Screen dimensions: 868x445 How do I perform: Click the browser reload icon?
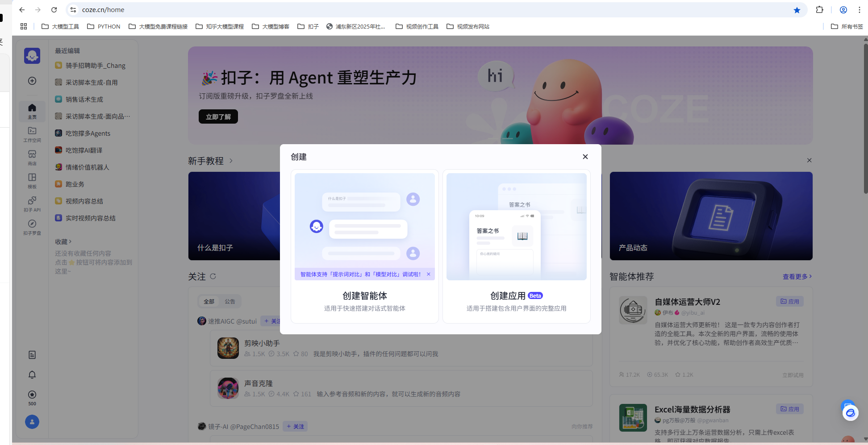[54, 10]
